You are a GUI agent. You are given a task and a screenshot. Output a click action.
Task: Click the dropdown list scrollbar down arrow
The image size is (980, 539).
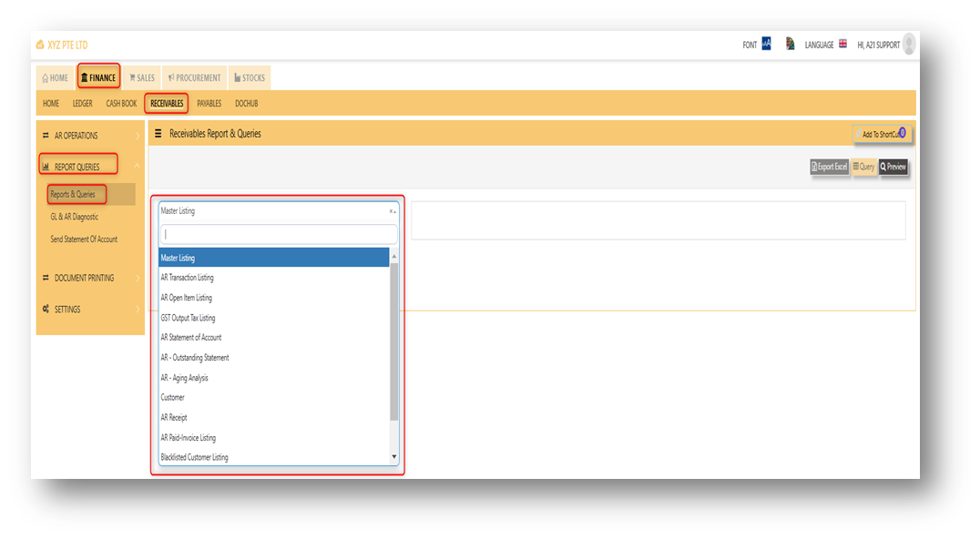click(x=393, y=457)
